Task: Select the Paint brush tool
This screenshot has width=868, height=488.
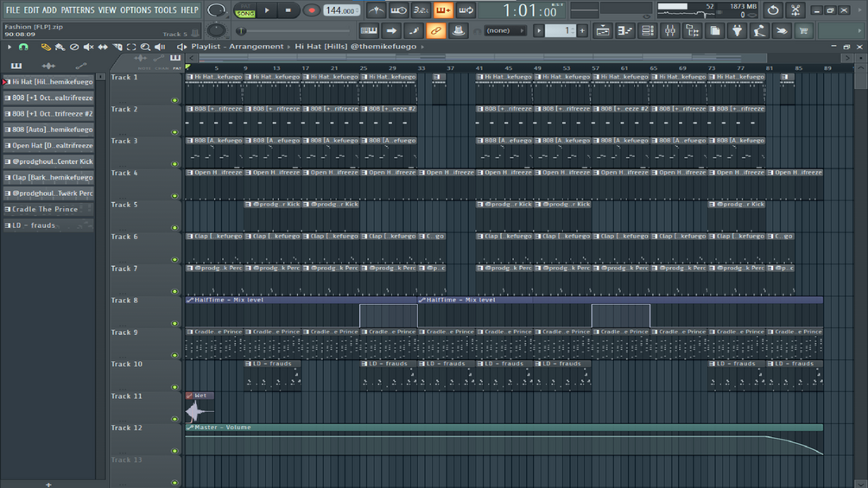Action: click(60, 47)
